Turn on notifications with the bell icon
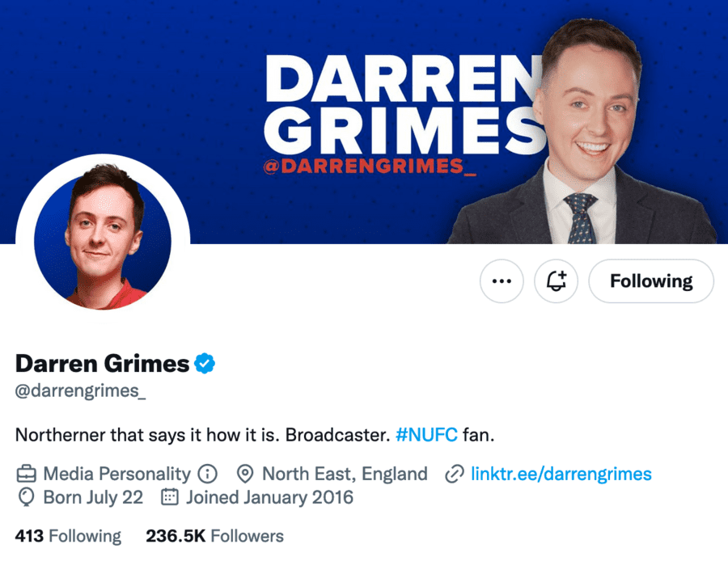 tap(556, 281)
